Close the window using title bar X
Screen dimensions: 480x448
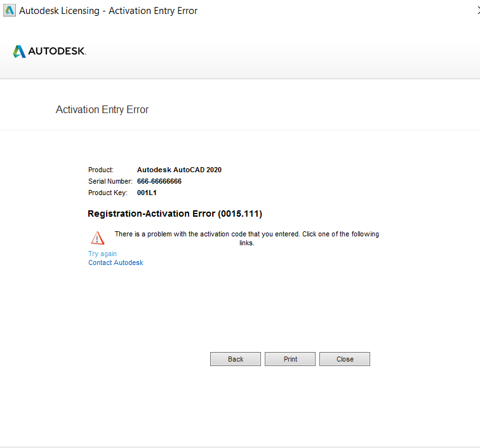478,10
